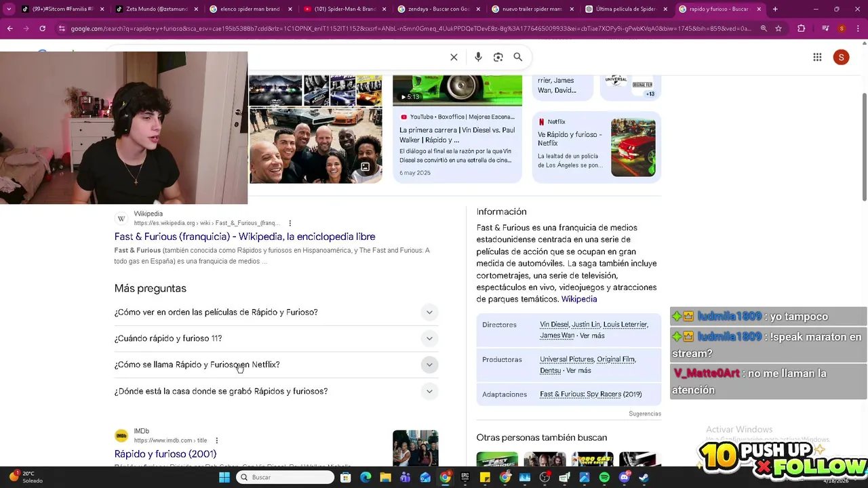Start voice search with microphone icon
Screen dimensions: 868x488
point(478,57)
